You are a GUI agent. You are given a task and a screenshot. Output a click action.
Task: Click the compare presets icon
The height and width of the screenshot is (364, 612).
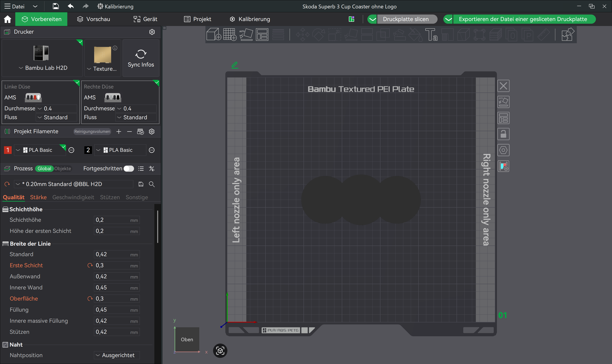[152, 168]
